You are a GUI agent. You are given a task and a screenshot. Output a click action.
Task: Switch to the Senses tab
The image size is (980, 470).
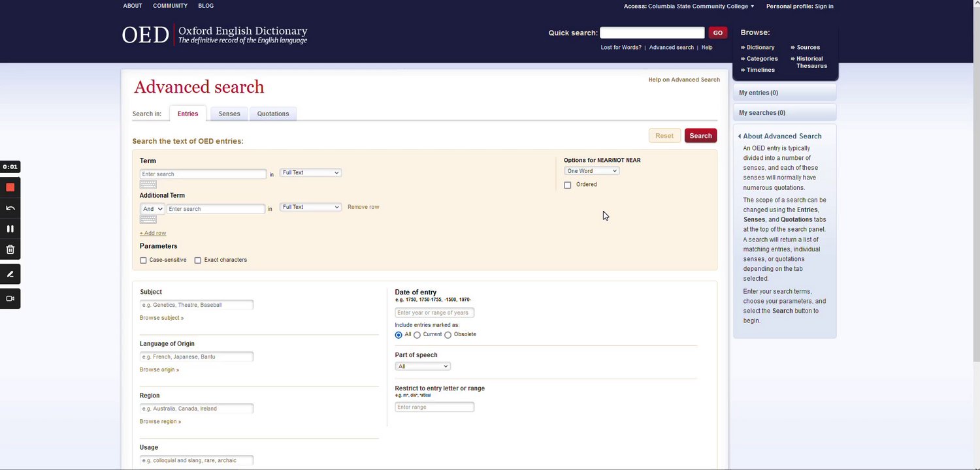coord(229,114)
